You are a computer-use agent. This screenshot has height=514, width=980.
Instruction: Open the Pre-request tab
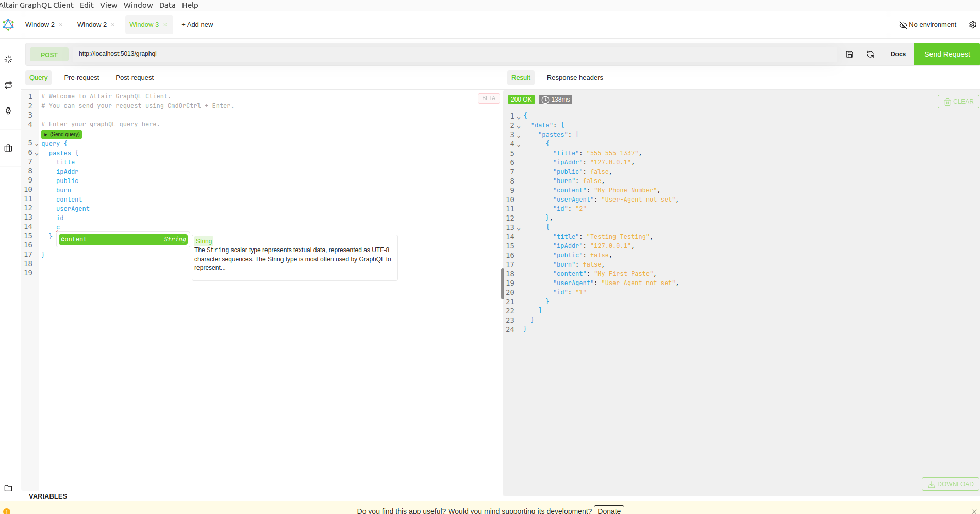coord(81,78)
